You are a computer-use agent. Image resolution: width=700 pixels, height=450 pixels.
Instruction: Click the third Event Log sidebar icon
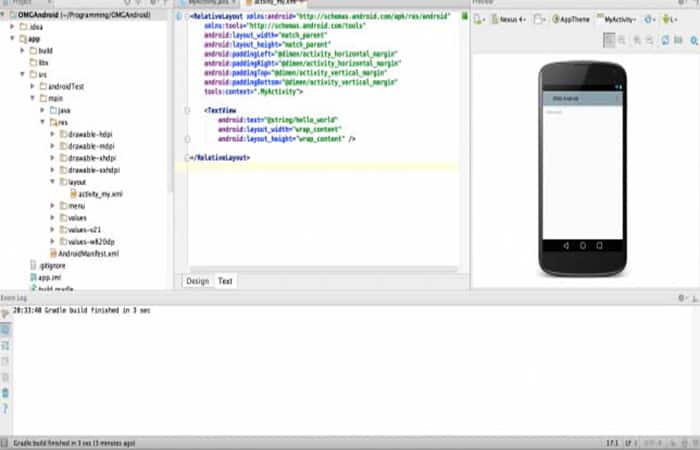click(x=5, y=346)
